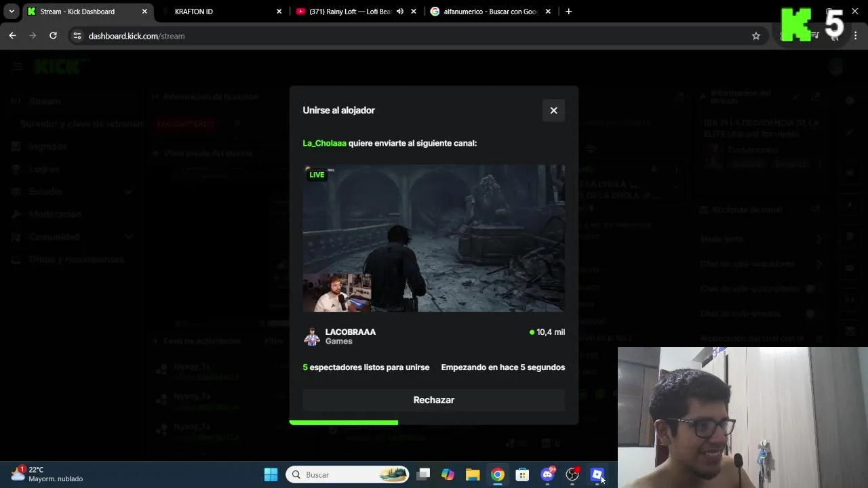Open a new browser tab
The width and height of the screenshot is (868, 488).
(568, 12)
